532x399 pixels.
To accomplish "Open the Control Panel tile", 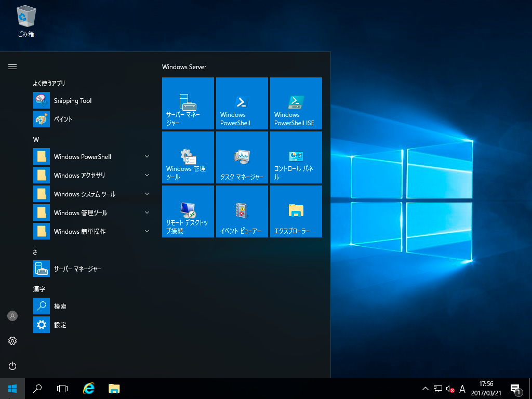I will click(296, 157).
